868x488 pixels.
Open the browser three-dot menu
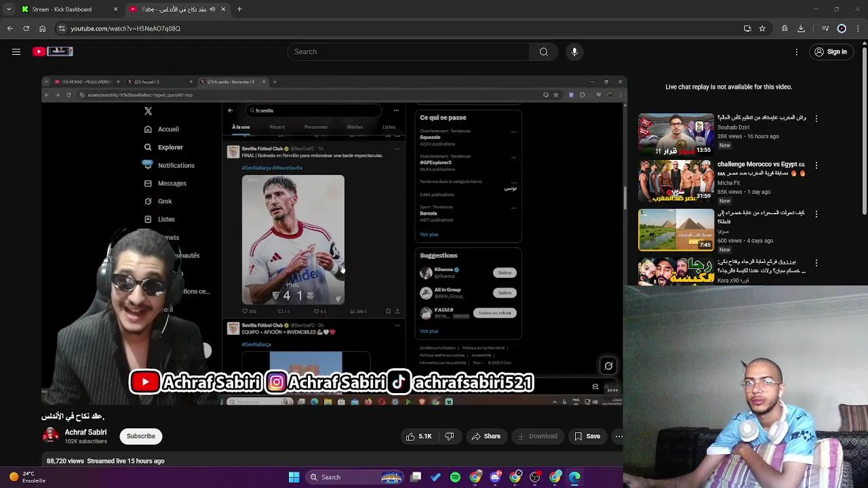pyautogui.click(x=858, y=28)
